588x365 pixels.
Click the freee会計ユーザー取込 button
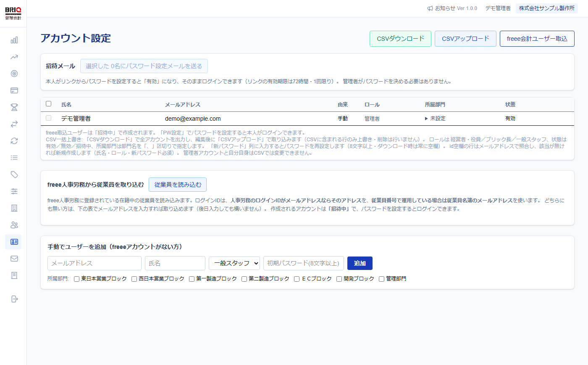[537, 39]
